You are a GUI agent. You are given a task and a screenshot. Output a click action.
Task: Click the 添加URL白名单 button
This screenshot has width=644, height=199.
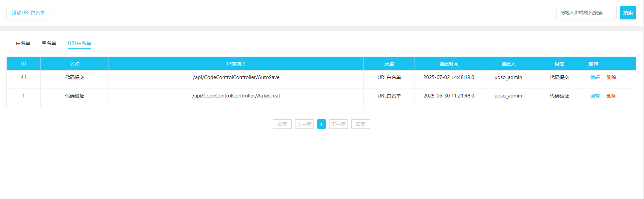[x=28, y=13]
